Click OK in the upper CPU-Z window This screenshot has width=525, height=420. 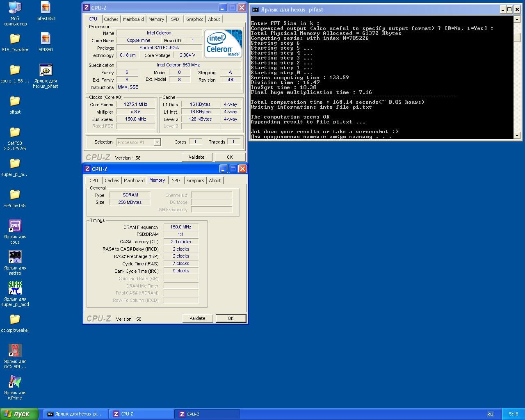(230, 157)
